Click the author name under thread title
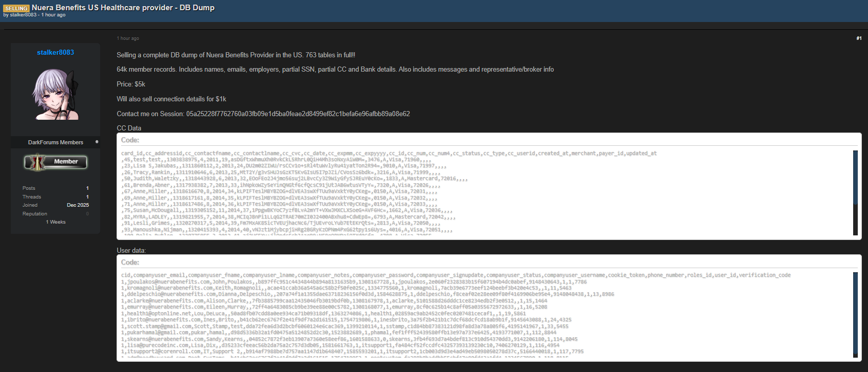 coord(24,15)
